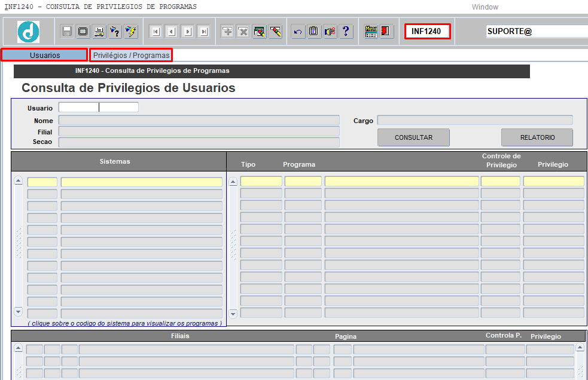Screen dimensions: 588x380
Task: Click the Pagina header
Action: click(345, 336)
